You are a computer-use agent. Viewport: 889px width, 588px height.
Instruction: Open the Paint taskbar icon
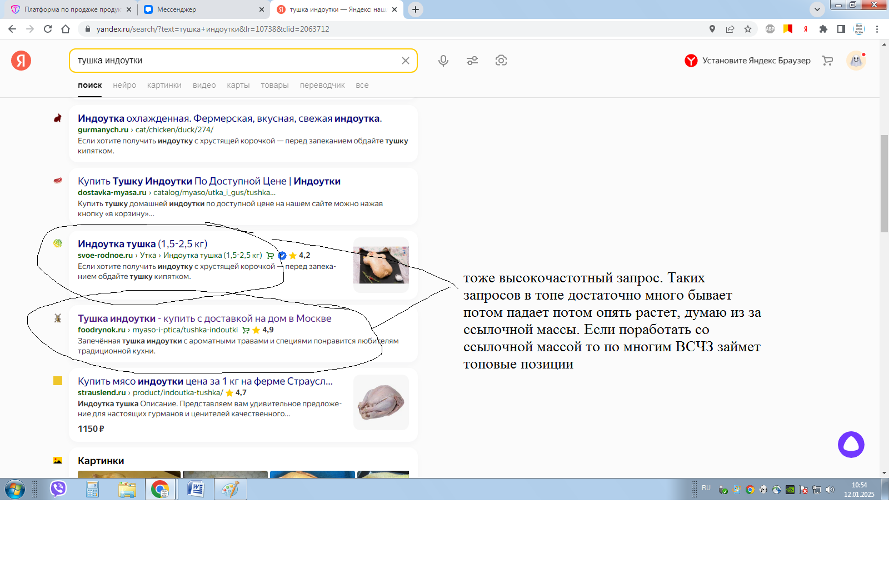click(x=231, y=490)
